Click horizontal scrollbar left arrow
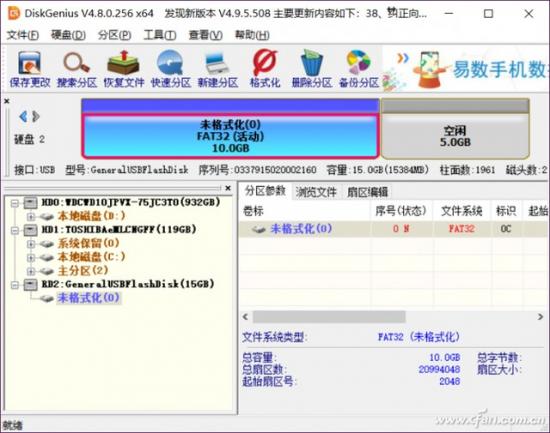This screenshot has height=433, width=550. click(246, 317)
